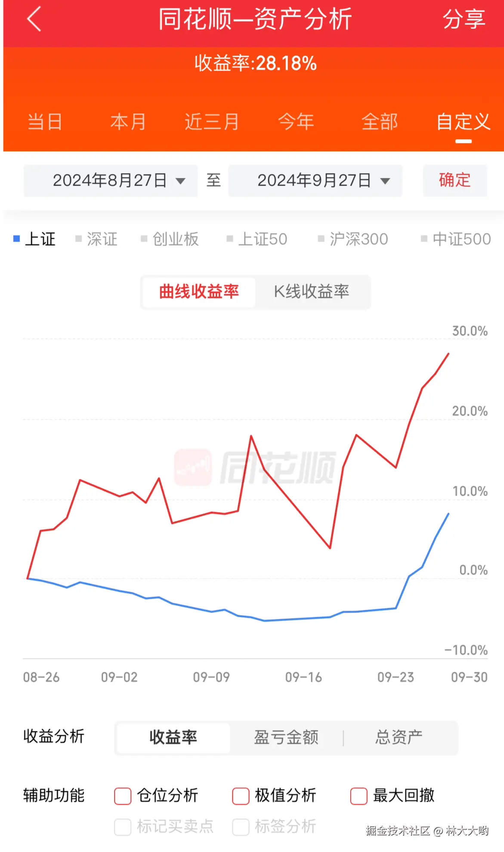Viewport: 504px width, 852px height.
Task: Switch to the 当日 time range tab
Action: pos(44,122)
